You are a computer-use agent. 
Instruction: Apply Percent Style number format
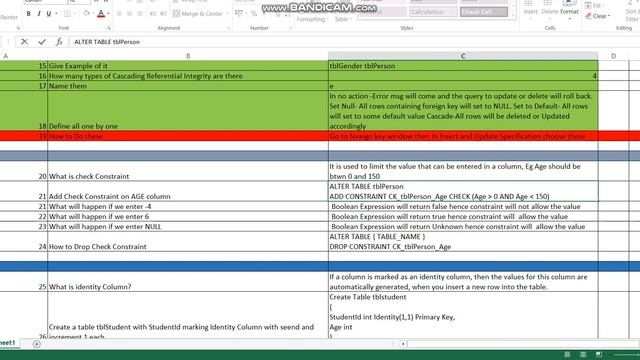pos(254,14)
